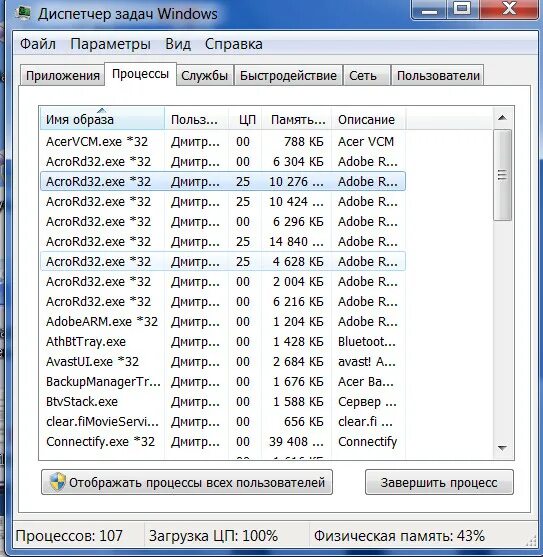Maximize the Task Manager window
The height and width of the screenshot is (557, 543).
click(462, 9)
